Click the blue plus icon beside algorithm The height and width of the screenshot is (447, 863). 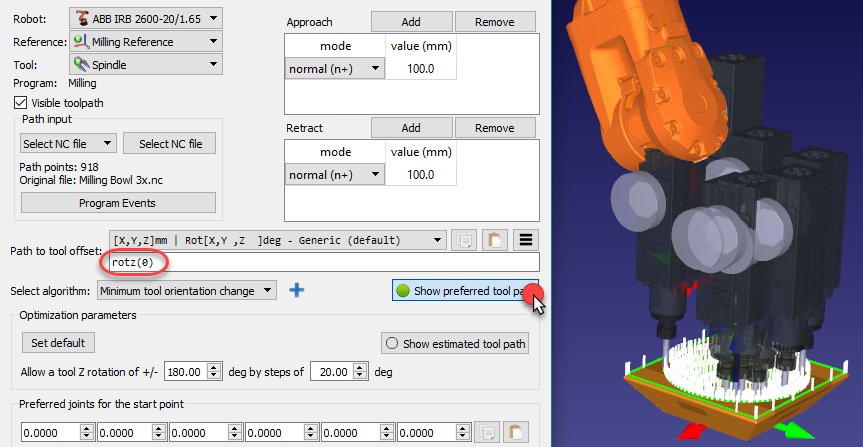[x=296, y=291]
